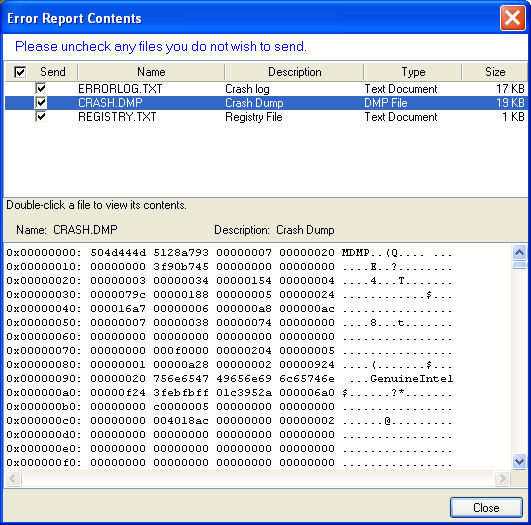Click the scroll up arrow in hex viewer
531x525 pixels.
coord(519,252)
